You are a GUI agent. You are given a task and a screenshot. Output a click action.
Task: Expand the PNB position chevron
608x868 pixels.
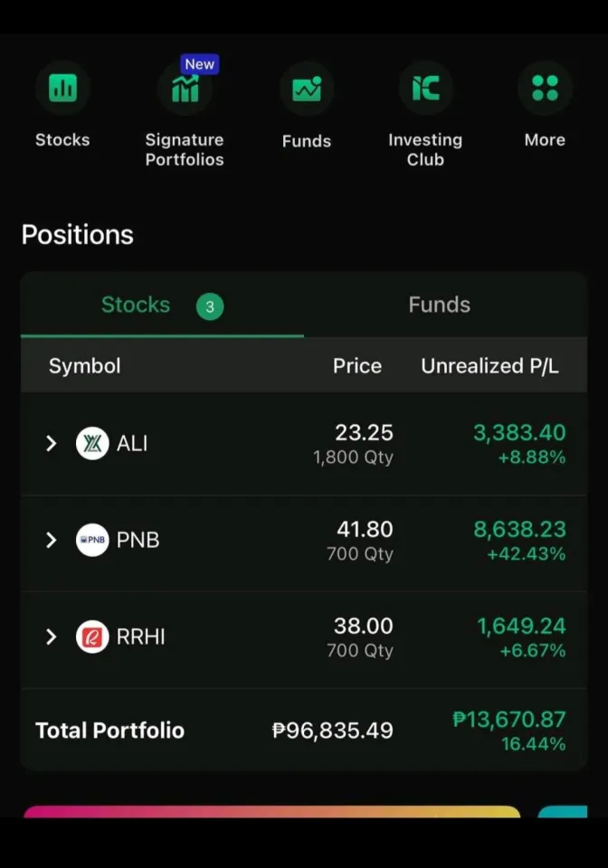(x=52, y=540)
